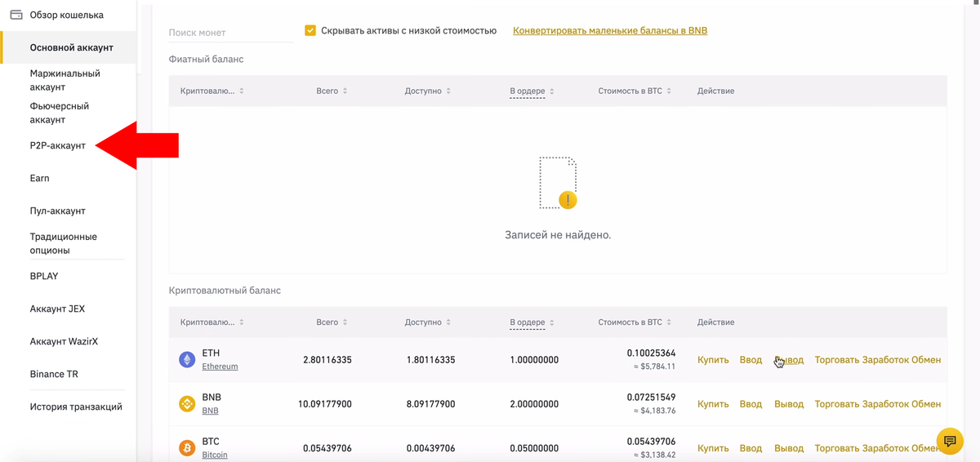This screenshot has width=980, height=462.
Task: Click Купить in BTC row
Action: click(x=713, y=448)
